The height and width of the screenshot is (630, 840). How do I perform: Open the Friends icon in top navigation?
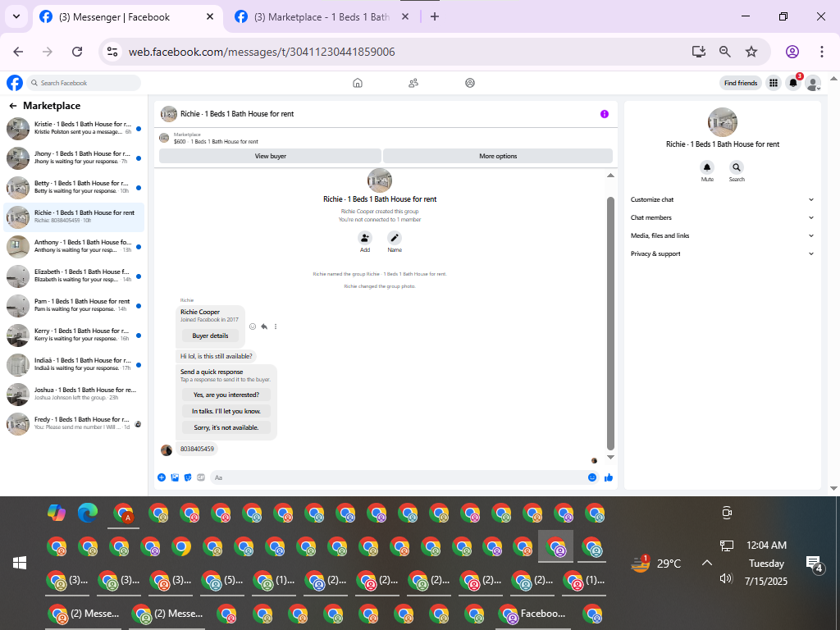point(413,83)
